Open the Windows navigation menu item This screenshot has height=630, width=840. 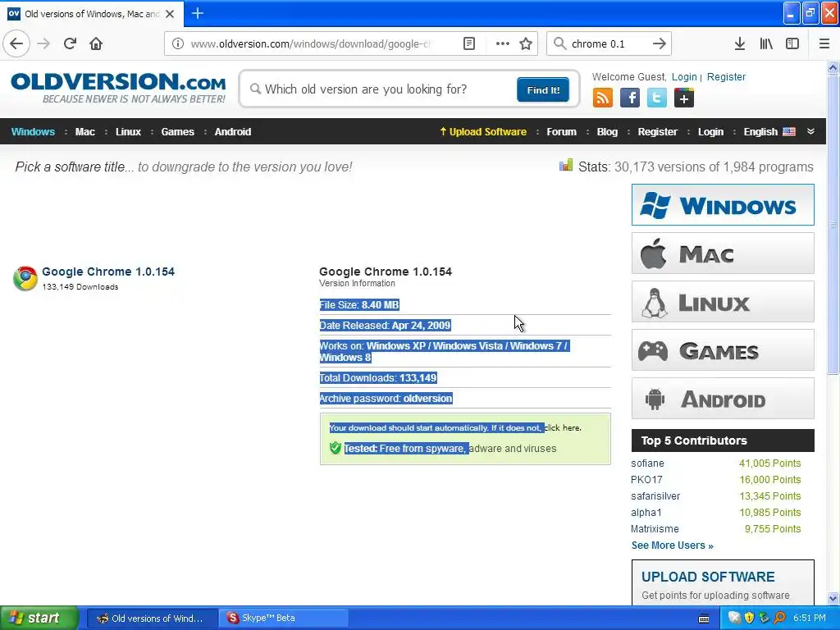(x=33, y=132)
